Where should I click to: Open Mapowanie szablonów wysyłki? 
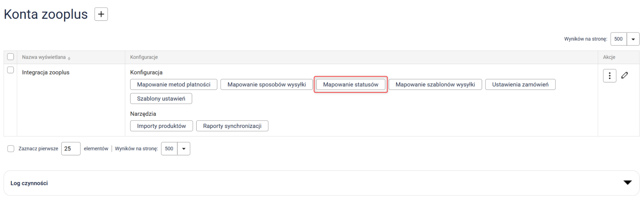pyautogui.click(x=435, y=84)
